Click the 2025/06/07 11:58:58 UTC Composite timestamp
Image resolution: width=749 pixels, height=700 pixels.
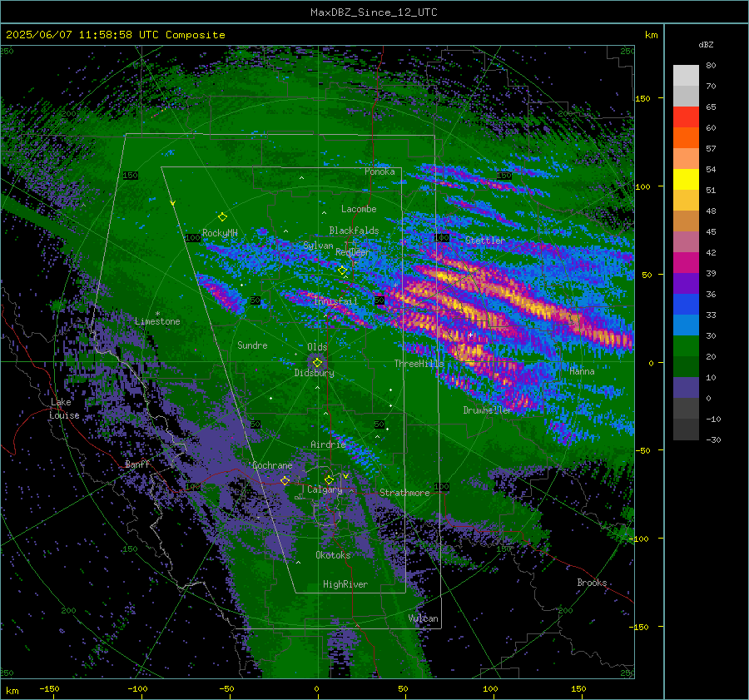click(115, 35)
